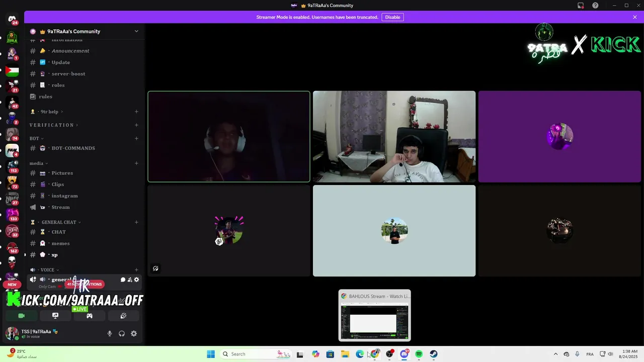The width and height of the screenshot is (644, 362).
Task: Create invite for general voice channel
Action: point(130,280)
